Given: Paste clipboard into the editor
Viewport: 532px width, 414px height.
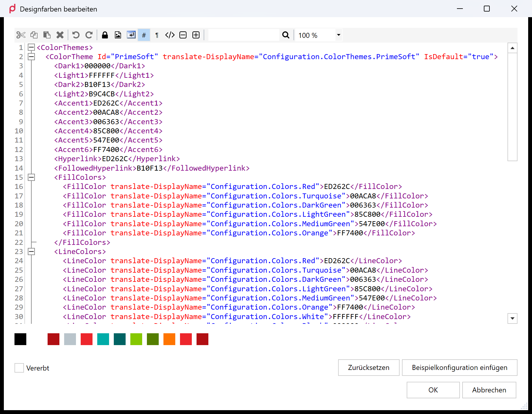Looking at the screenshot, I should pos(47,35).
